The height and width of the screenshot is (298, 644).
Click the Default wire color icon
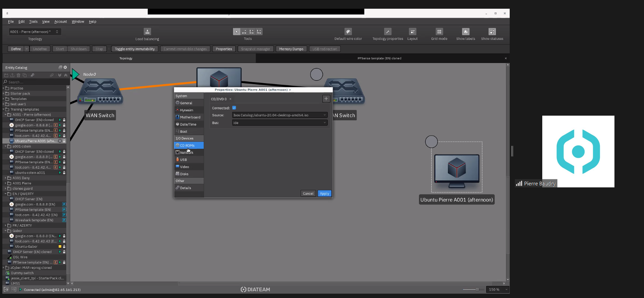(348, 32)
